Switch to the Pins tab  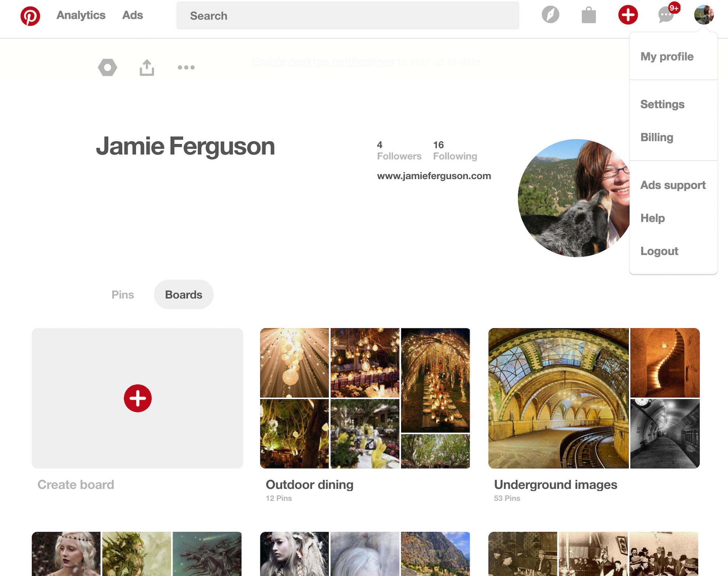122,294
